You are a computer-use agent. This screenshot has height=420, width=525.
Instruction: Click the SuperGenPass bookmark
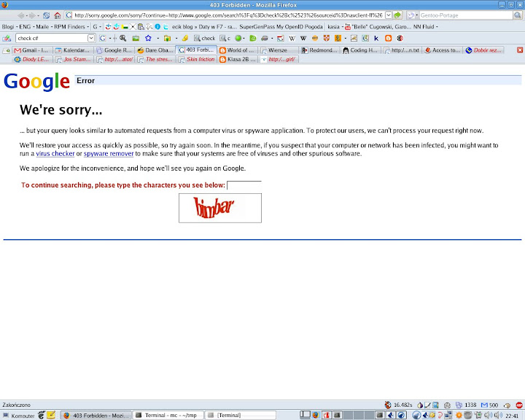click(x=257, y=27)
